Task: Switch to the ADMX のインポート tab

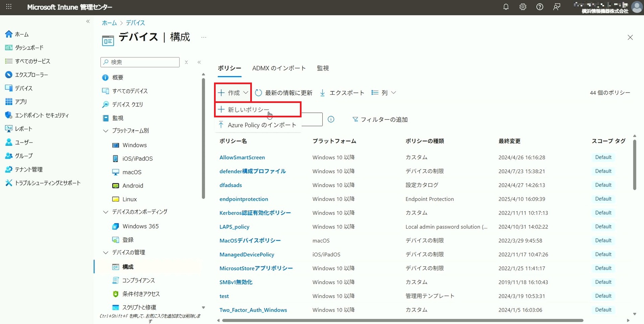Action: tap(279, 68)
